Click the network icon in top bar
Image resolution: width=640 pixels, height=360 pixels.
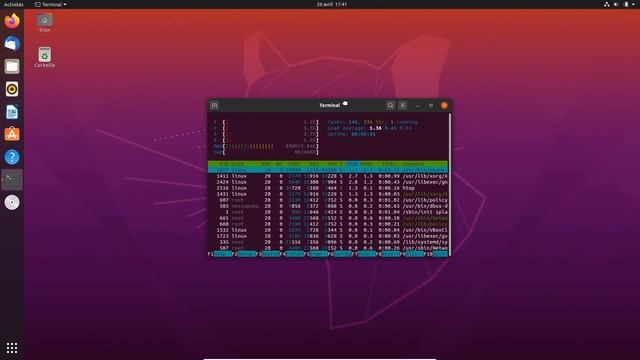tap(607, 4)
